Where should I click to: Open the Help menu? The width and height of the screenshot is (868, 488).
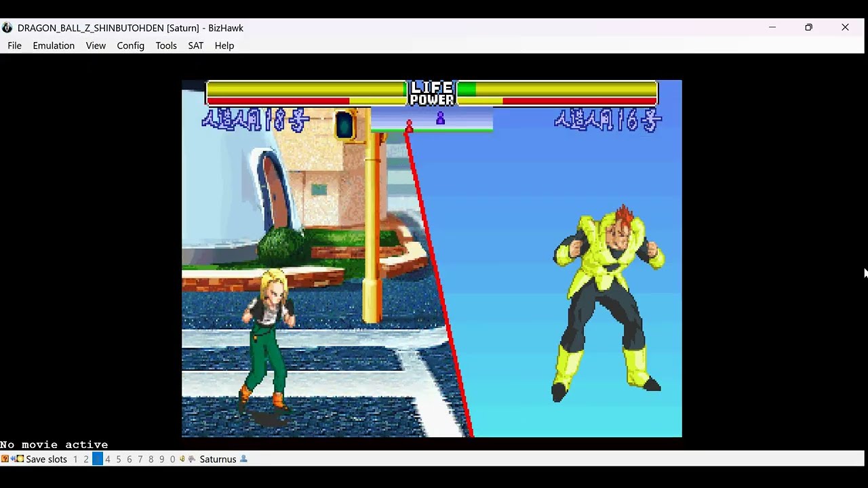tap(224, 45)
